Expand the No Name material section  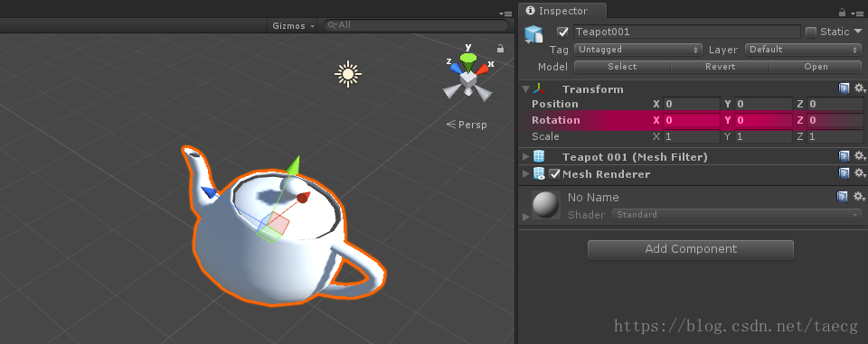525,217
